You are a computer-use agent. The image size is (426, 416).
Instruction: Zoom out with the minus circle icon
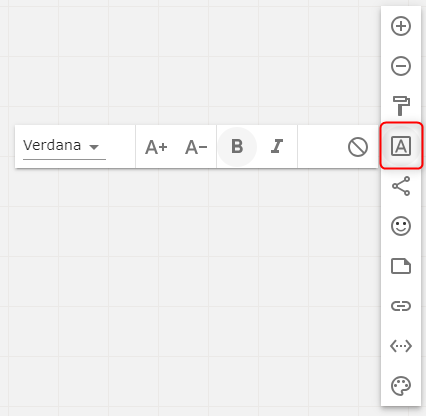click(401, 66)
